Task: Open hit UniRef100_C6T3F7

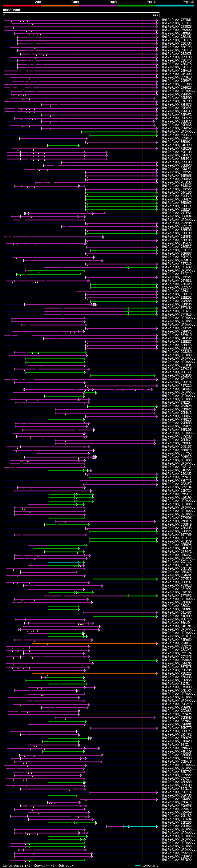Action: [x=177, y=23]
